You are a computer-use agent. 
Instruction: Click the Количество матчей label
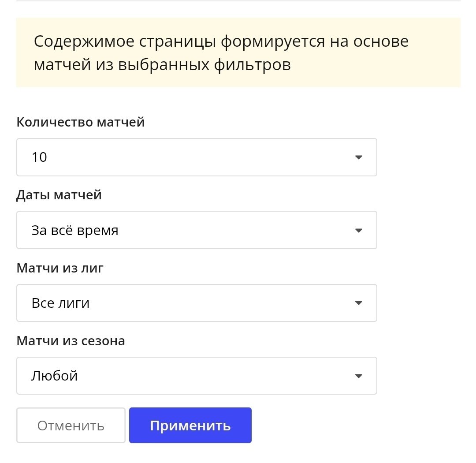click(81, 122)
